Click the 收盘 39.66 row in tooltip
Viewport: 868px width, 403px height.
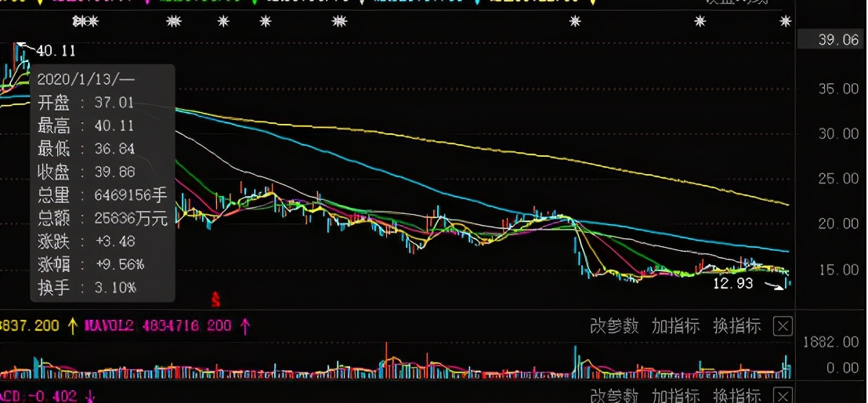(86, 172)
